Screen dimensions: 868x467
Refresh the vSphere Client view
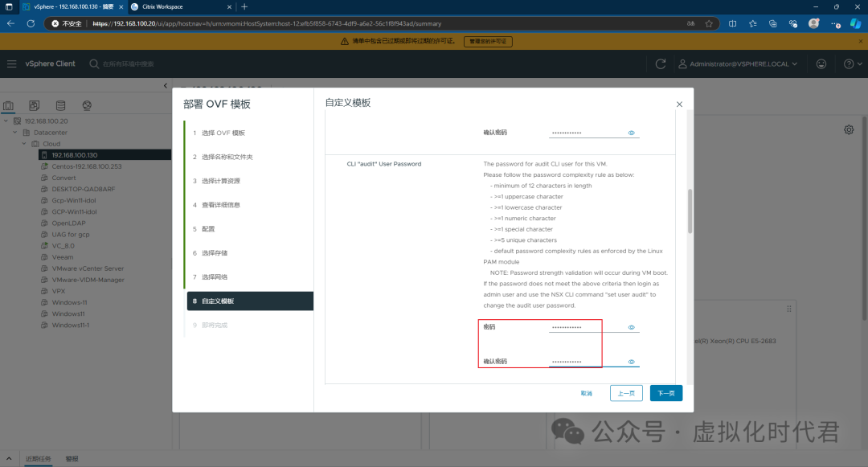661,63
